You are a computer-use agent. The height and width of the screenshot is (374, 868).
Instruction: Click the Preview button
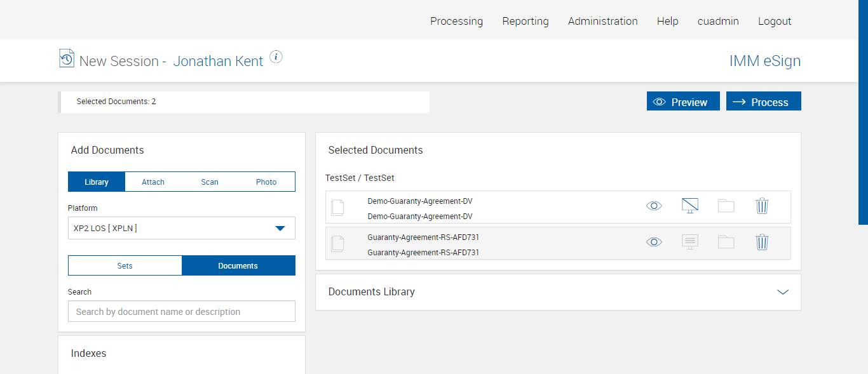pyautogui.click(x=683, y=102)
